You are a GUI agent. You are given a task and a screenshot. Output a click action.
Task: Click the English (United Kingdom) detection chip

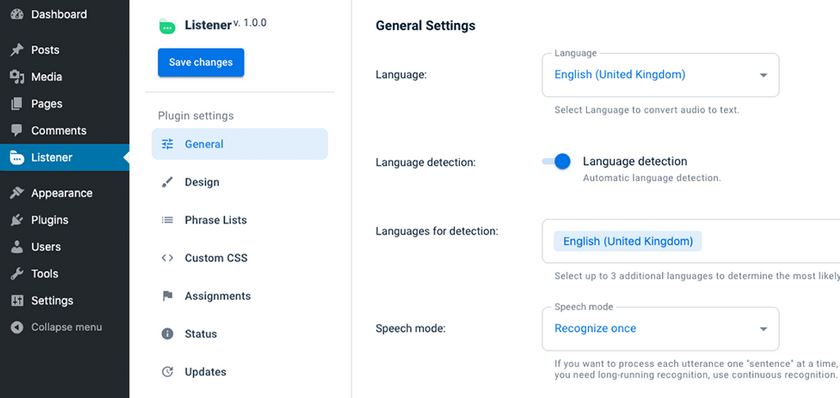[627, 242]
